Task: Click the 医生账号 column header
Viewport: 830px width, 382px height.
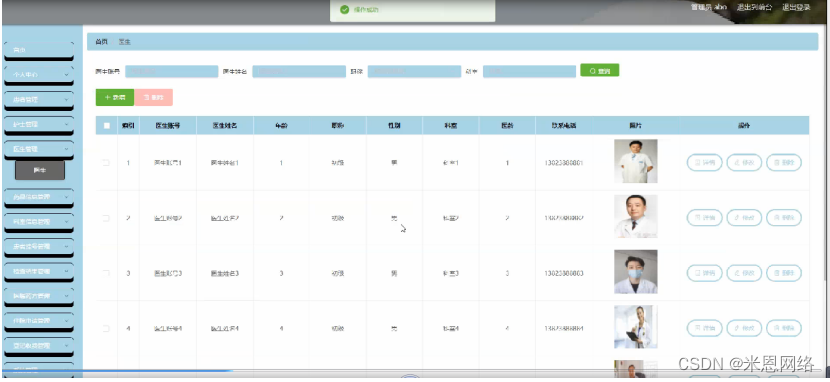Action: pos(168,126)
